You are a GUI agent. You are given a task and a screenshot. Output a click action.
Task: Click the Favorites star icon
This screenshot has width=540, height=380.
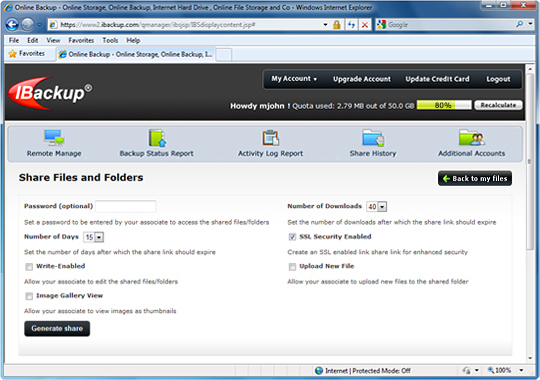click(x=13, y=54)
